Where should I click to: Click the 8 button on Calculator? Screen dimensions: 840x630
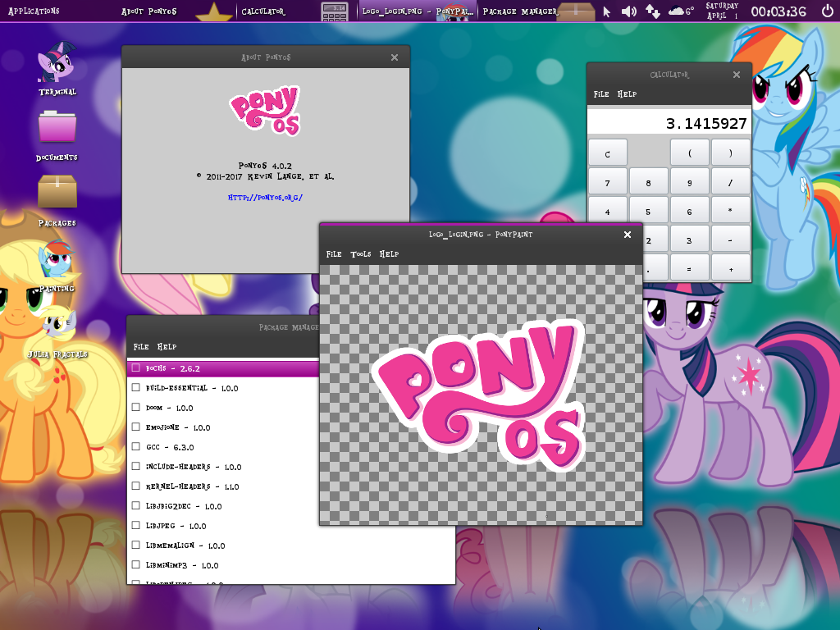tap(649, 182)
